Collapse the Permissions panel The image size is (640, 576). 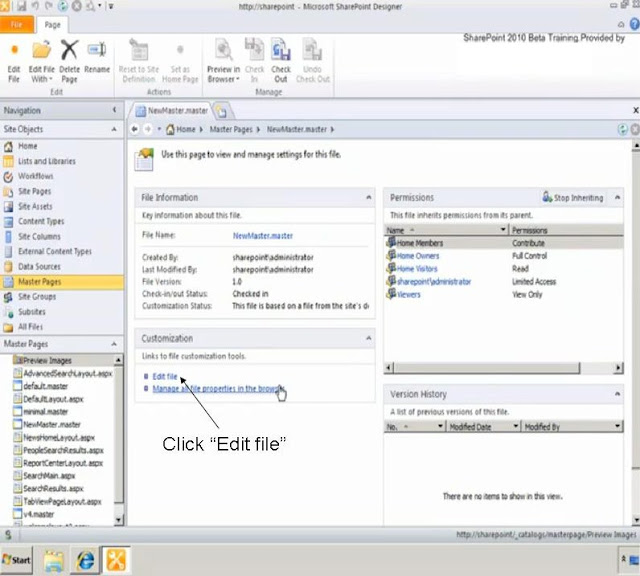click(x=617, y=198)
